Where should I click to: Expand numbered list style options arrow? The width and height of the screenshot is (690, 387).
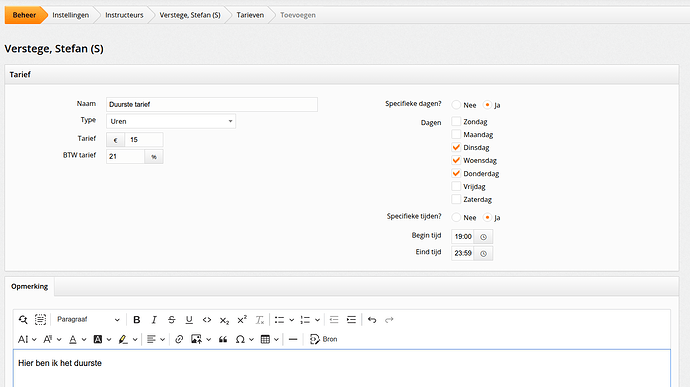pyautogui.click(x=317, y=320)
